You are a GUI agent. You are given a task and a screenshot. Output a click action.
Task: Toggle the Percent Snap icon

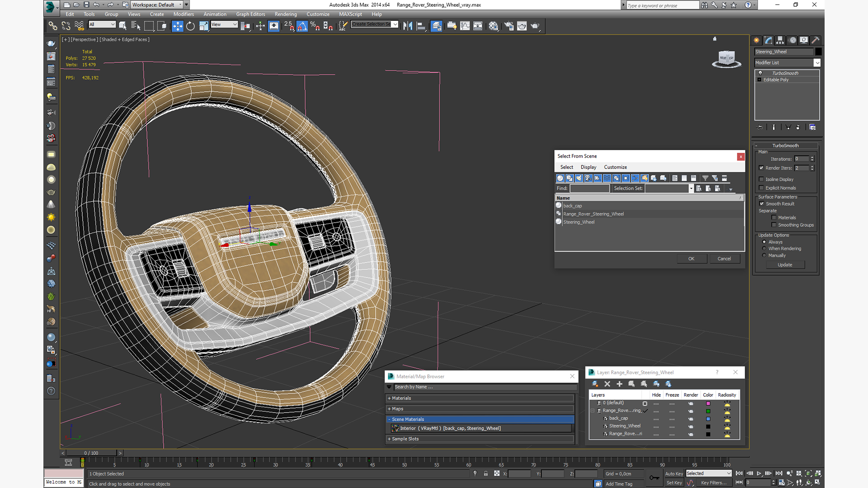pyautogui.click(x=315, y=26)
